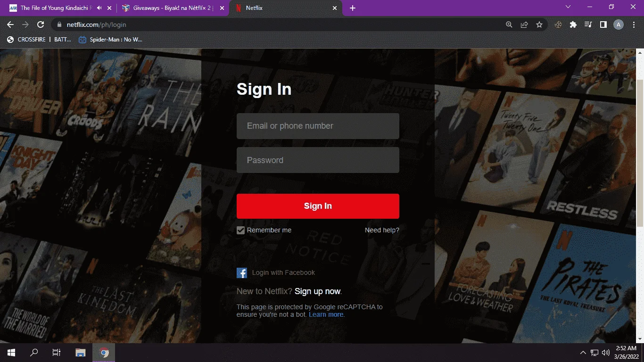The image size is (644, 362).
Task: Open the volume tray icon
Action: click(606, 353)
